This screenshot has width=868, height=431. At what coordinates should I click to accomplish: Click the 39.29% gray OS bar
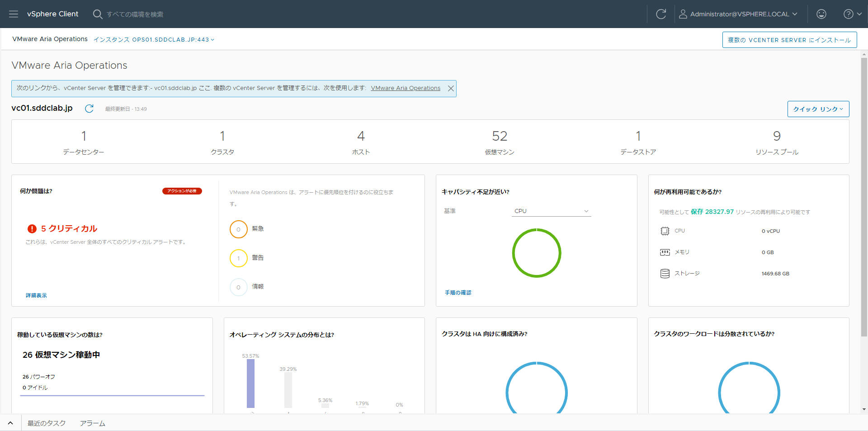288,390
